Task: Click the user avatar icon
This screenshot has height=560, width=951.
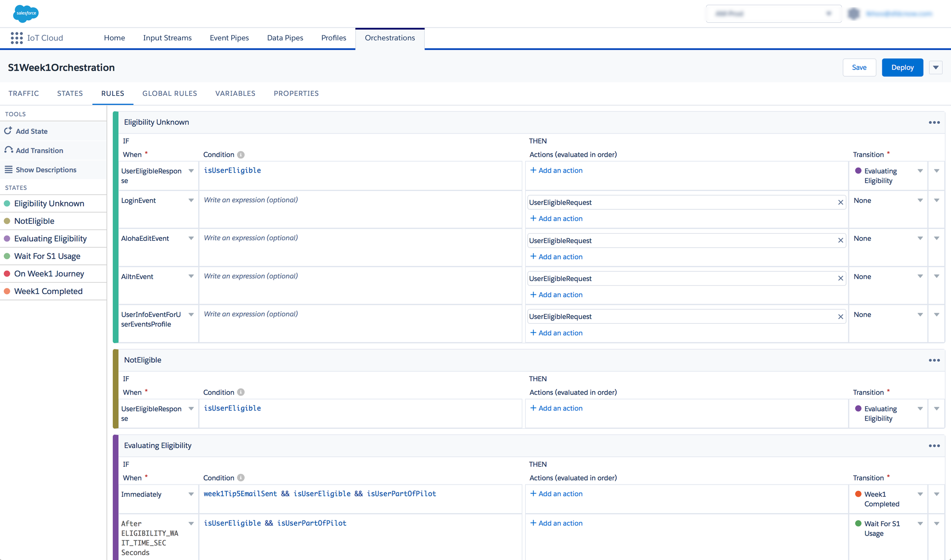Action: point(854,14)
